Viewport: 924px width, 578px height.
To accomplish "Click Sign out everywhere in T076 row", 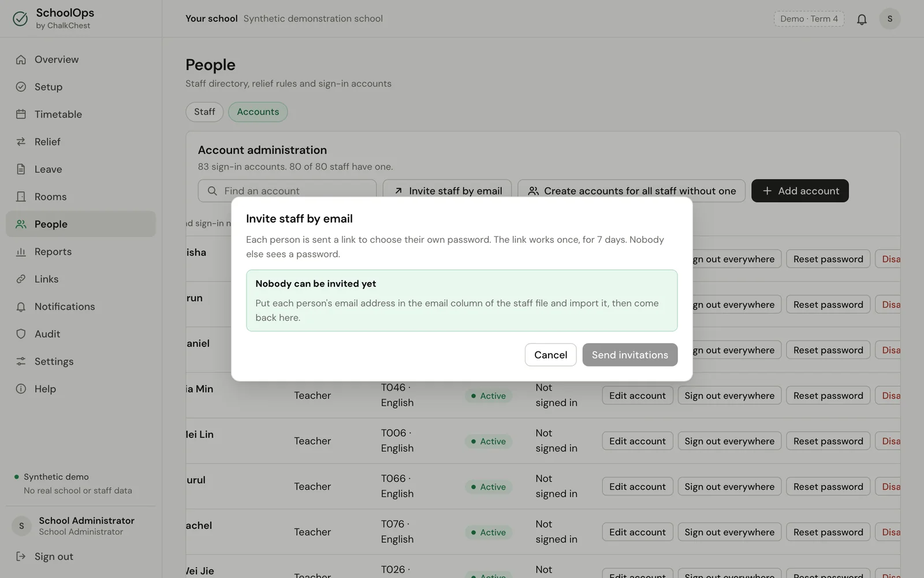I will [729, 532].
